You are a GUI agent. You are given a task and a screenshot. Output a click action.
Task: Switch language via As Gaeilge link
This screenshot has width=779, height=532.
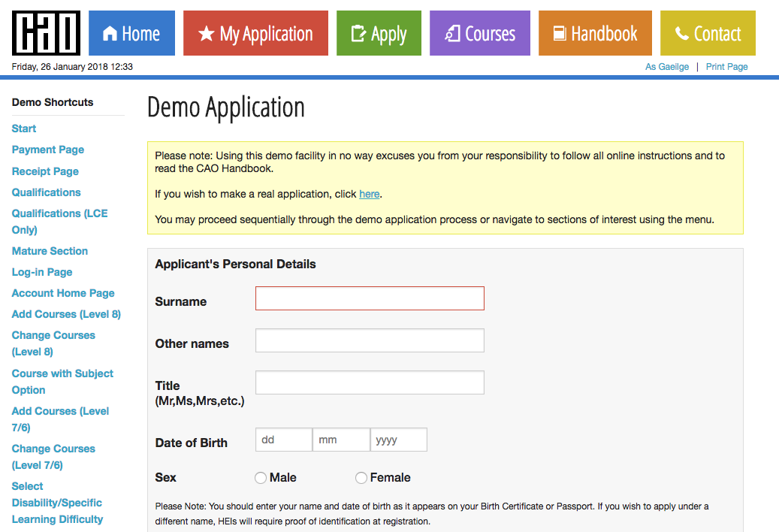click(667, 67)
